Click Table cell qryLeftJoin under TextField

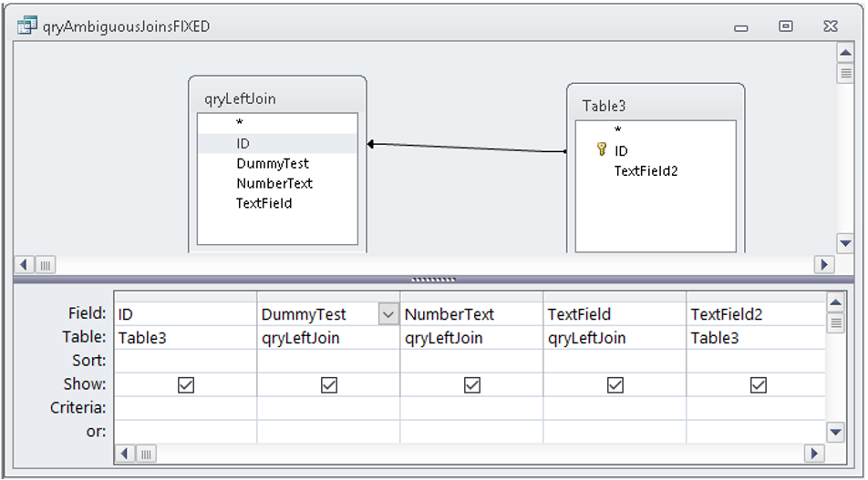pos(615,338)
